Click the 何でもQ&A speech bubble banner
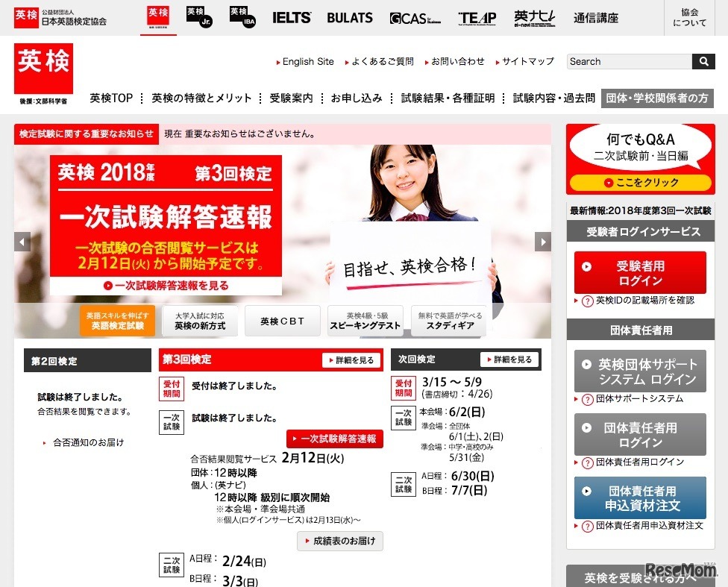The width and height of the screenshot is (728, 587). coord(641,148)
